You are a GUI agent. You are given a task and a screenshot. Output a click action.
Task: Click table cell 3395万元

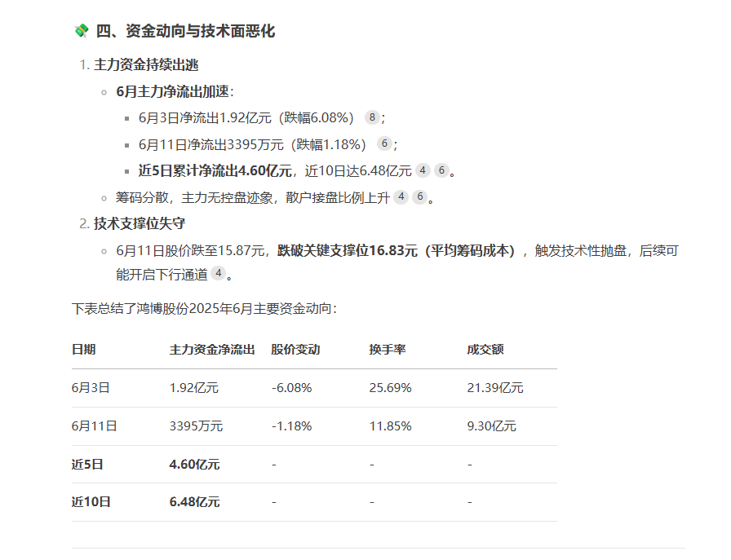pos(197,426)
